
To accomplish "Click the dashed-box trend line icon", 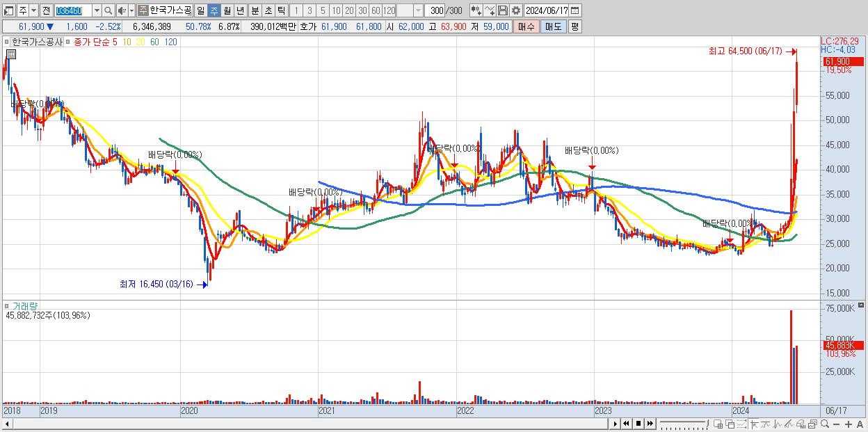I will 741,424.
